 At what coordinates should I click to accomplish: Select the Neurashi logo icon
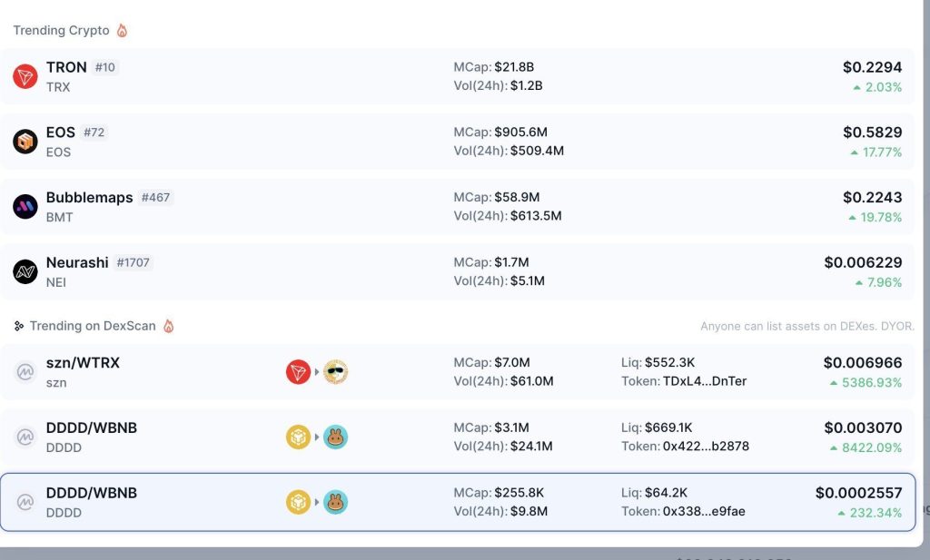[25, 272]
